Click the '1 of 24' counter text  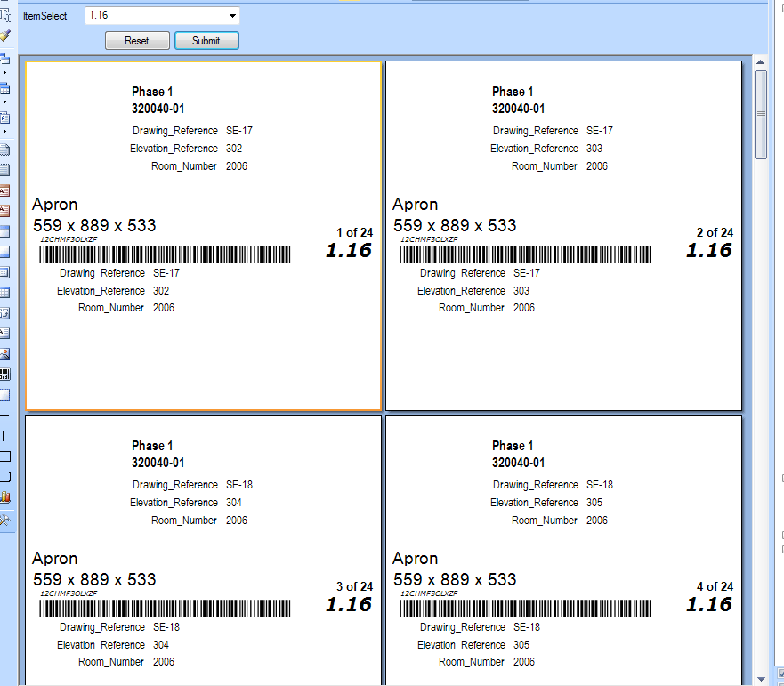(x=354, y=232)
